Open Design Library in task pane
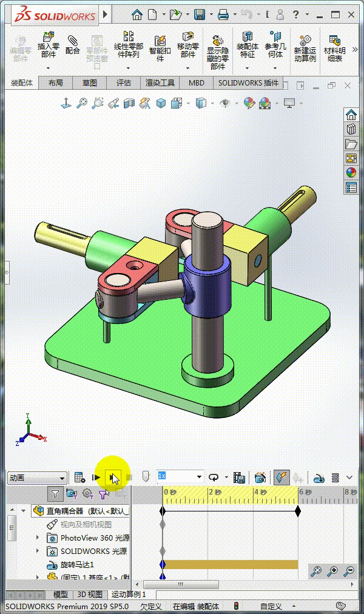Screen dimensions: 364x614 pyautogui.click(x=351, y=129)
